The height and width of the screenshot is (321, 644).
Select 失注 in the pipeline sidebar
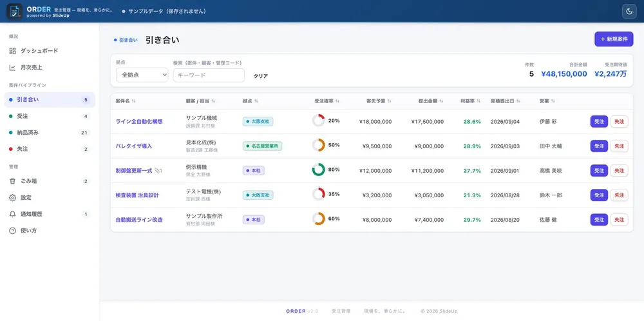click(x=50, y=149)
